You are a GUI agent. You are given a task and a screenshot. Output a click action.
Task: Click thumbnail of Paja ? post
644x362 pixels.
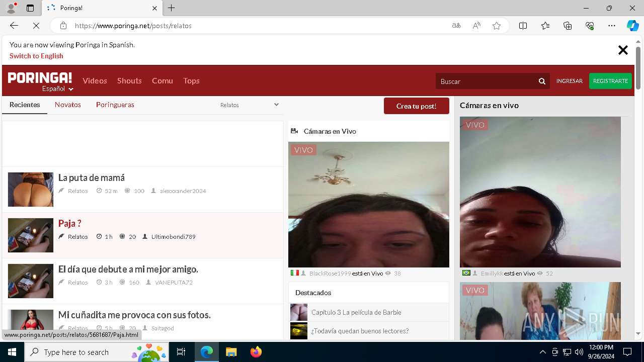31,235
